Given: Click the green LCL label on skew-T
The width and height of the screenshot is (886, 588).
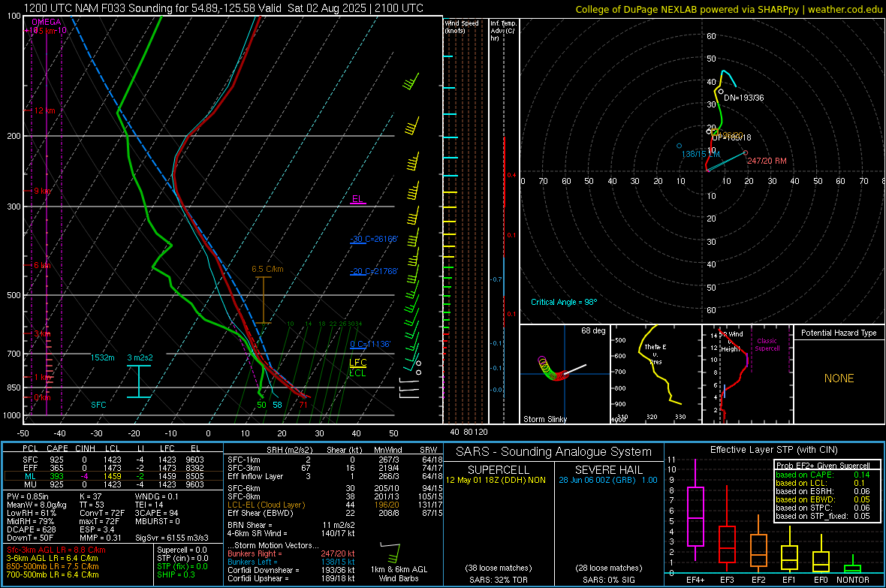Looking at the screenshot, I should click(357, 373).
